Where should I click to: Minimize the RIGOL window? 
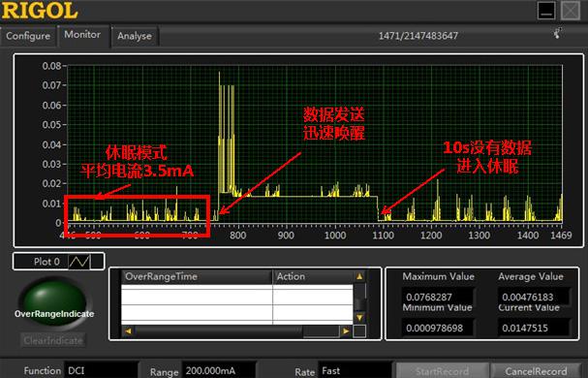(546, 11)
